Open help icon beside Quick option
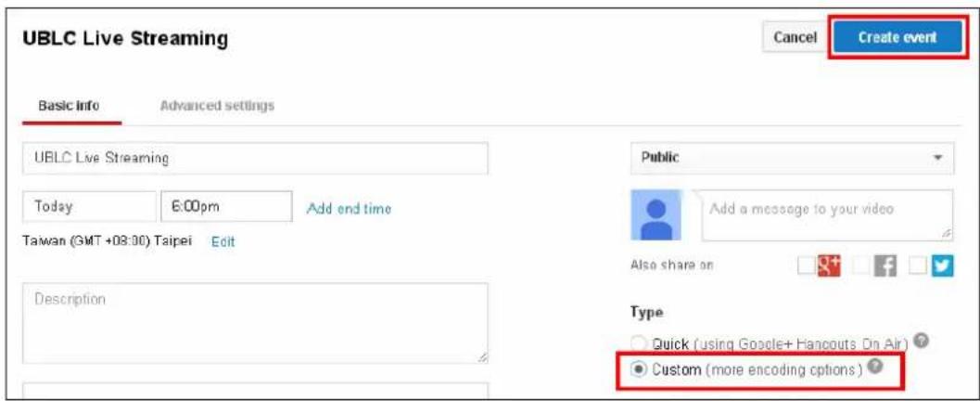980x401 pixels. pos(920,342)
